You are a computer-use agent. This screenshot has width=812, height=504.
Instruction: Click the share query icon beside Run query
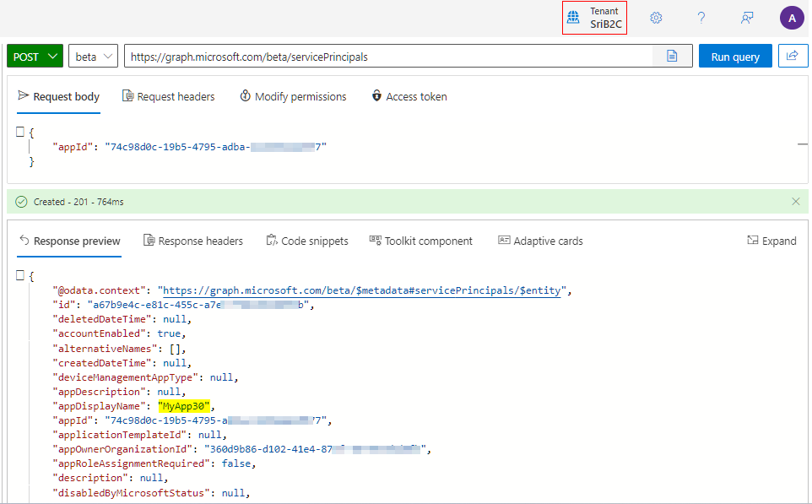coord(793,56)
